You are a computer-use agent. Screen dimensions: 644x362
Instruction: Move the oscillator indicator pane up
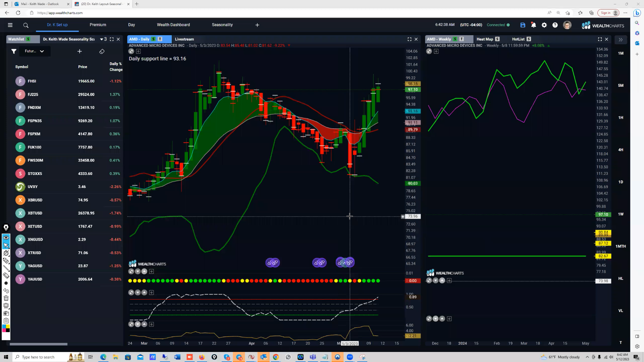pos(144,293)
